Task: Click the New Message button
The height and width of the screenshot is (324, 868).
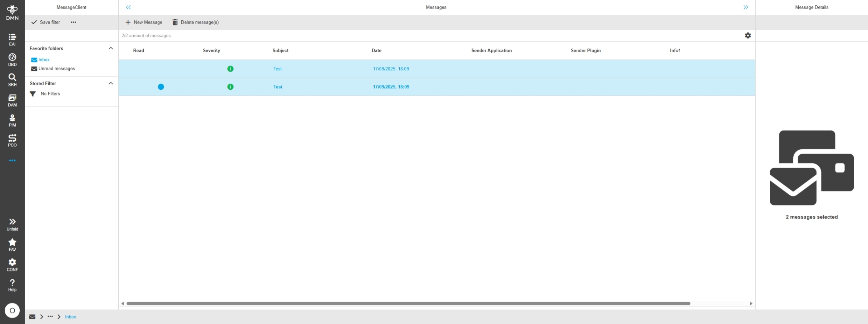Action: point(144,22)
